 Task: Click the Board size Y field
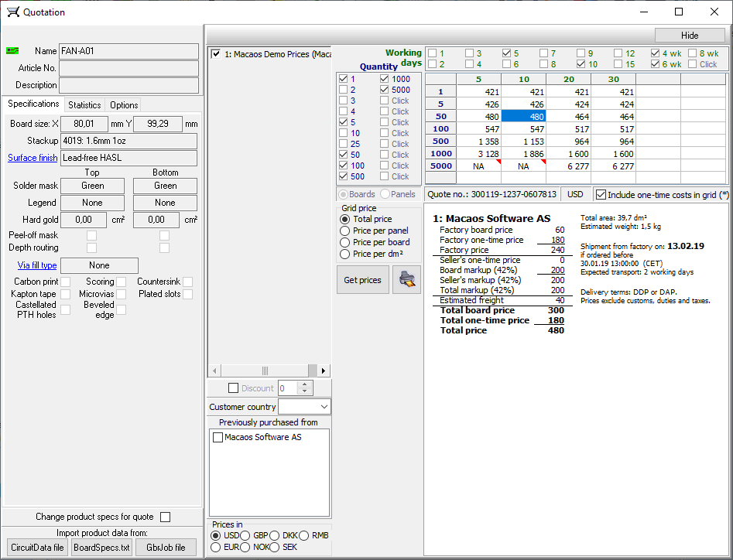(x=158, y=124)
